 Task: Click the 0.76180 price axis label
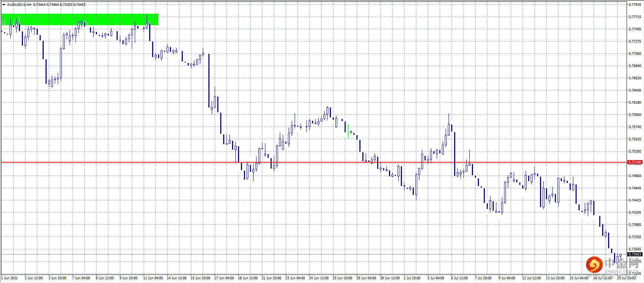point(635,103)
